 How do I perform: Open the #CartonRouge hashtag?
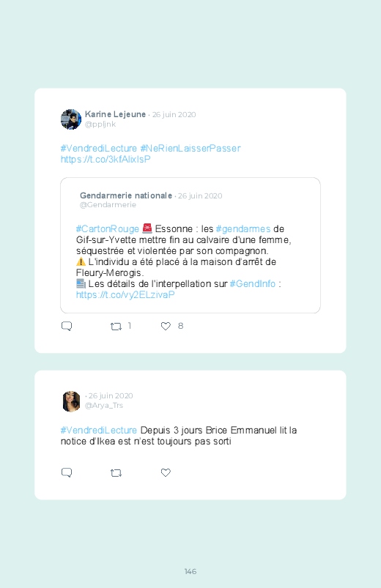tap(108, 228)
